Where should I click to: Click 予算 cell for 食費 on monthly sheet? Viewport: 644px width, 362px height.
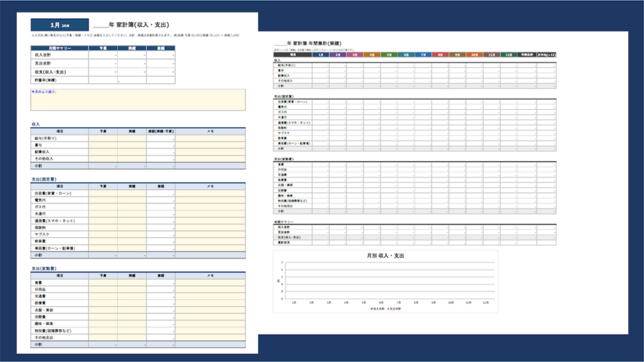click(103, 282)
